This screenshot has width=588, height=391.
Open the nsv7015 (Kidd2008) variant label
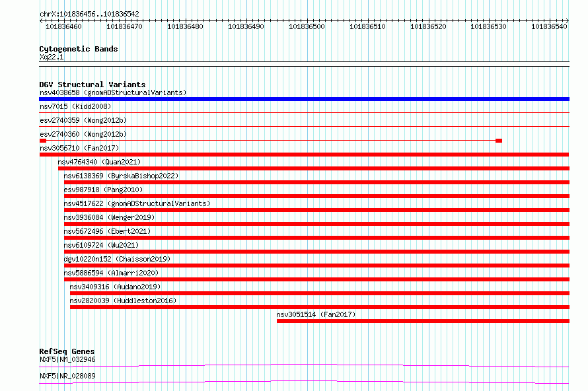pos(75,106)
